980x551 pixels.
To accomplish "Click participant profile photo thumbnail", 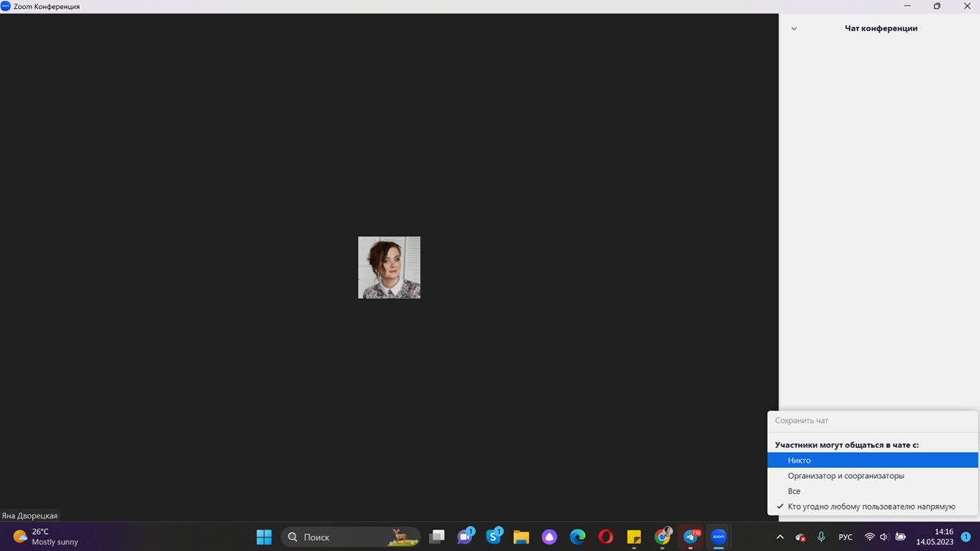I will tap(389, 267).
